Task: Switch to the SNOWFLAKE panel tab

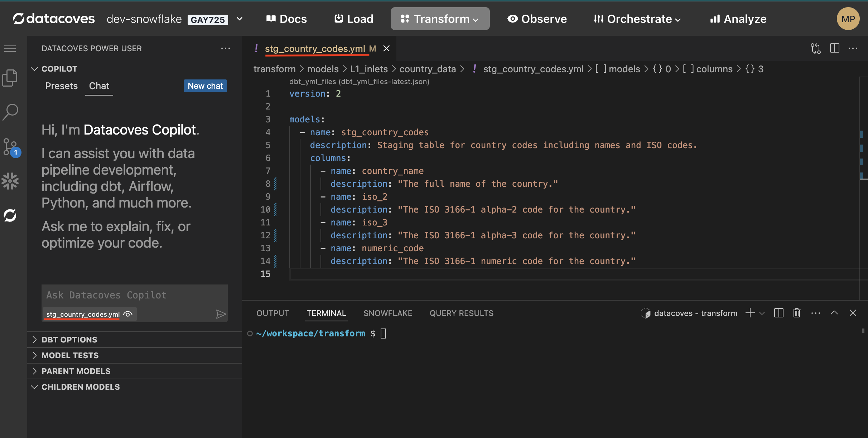Action: [388, 313]
